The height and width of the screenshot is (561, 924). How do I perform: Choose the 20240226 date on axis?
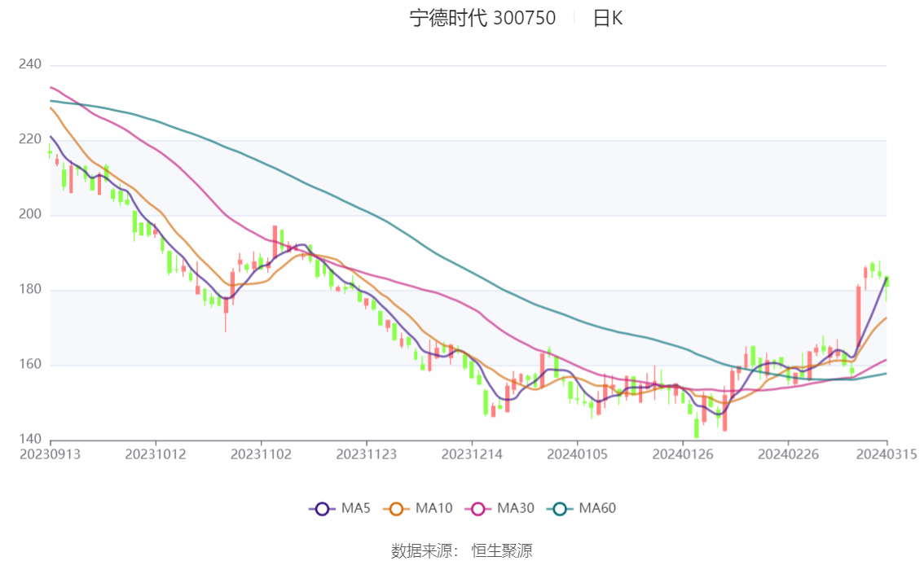click(786, 454)
